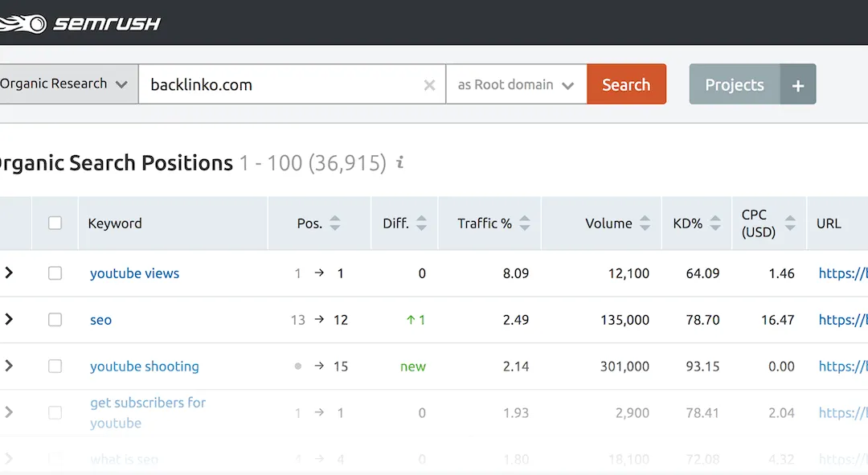The width and height of the screenshot is (868, 475).
Task: Sort by Volume column arrows
Action: (x=645, y=223)
